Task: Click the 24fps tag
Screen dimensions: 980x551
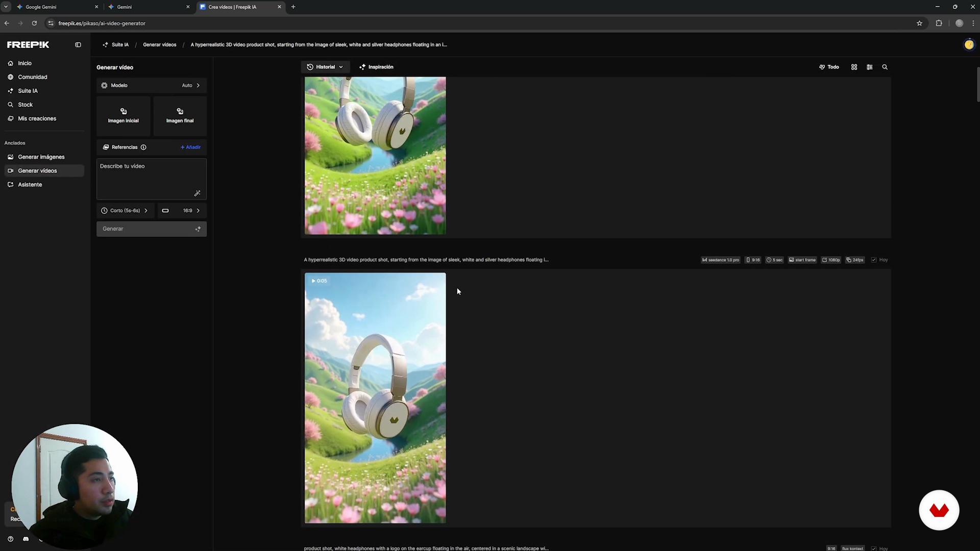Action: (855, 260)
